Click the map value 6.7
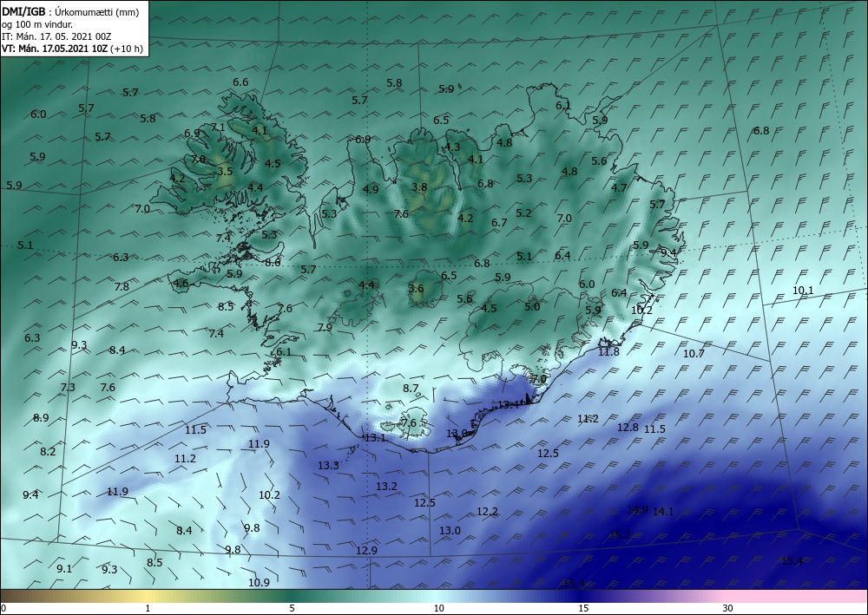Image resolution: width=868 pixels, height=615 pixels. (499, 222)
